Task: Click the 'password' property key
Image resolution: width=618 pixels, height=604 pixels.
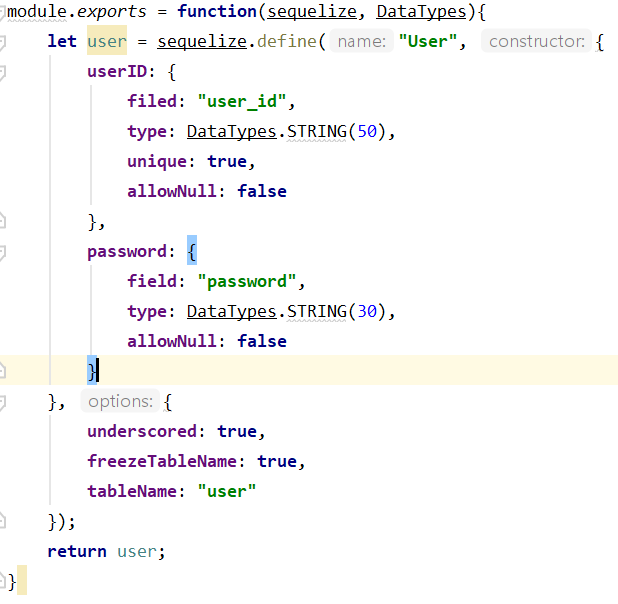Action: pos(127,251)
